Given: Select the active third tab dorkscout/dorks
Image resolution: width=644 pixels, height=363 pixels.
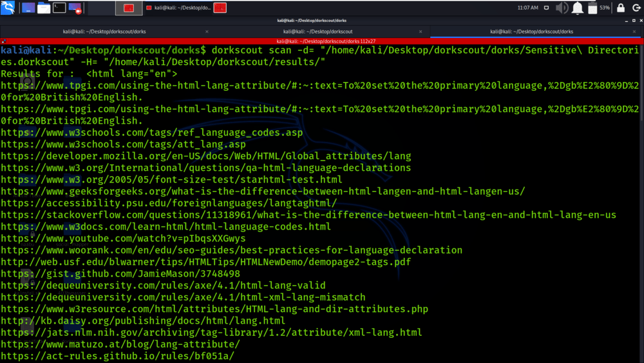Looking at the screenshot, I should [531, 32].
